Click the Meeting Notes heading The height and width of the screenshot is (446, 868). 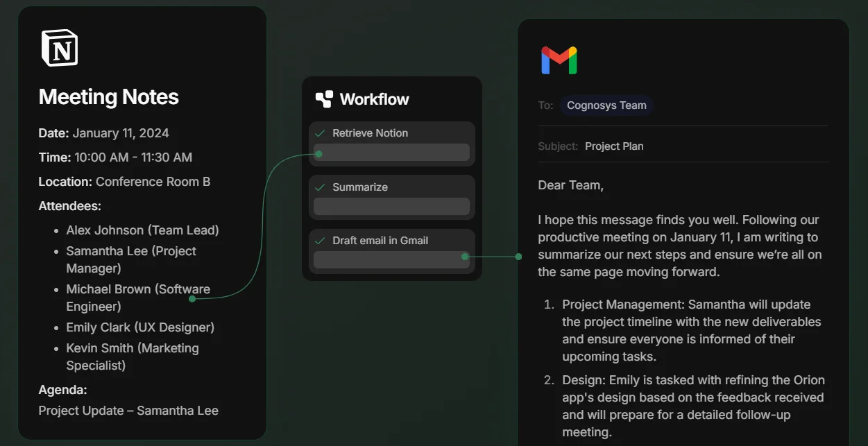tap(109, 97)
